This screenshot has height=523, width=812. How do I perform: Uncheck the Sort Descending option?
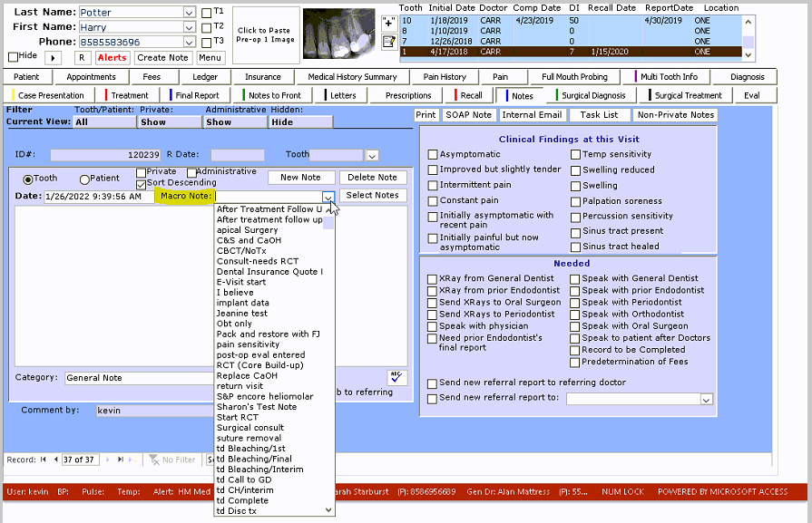click(141, 186)
